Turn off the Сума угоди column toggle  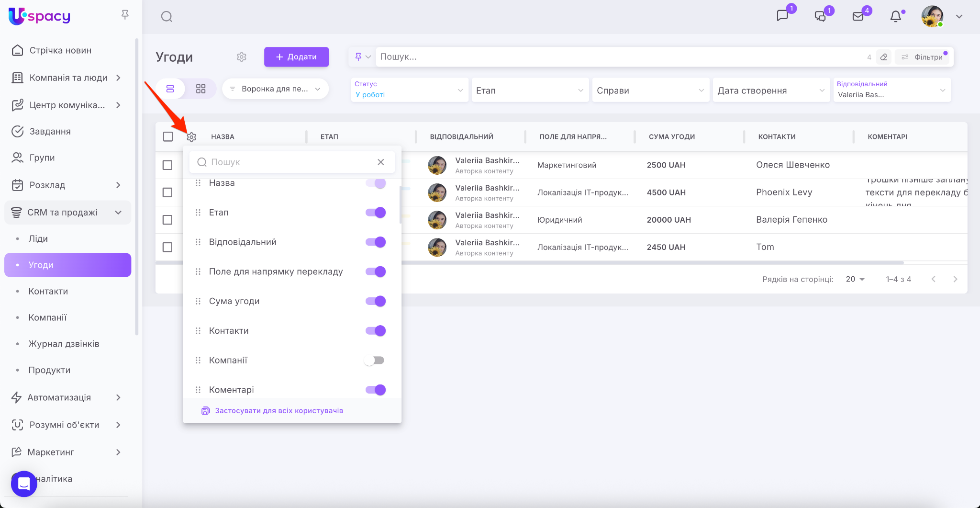click(x=376, y=301)
